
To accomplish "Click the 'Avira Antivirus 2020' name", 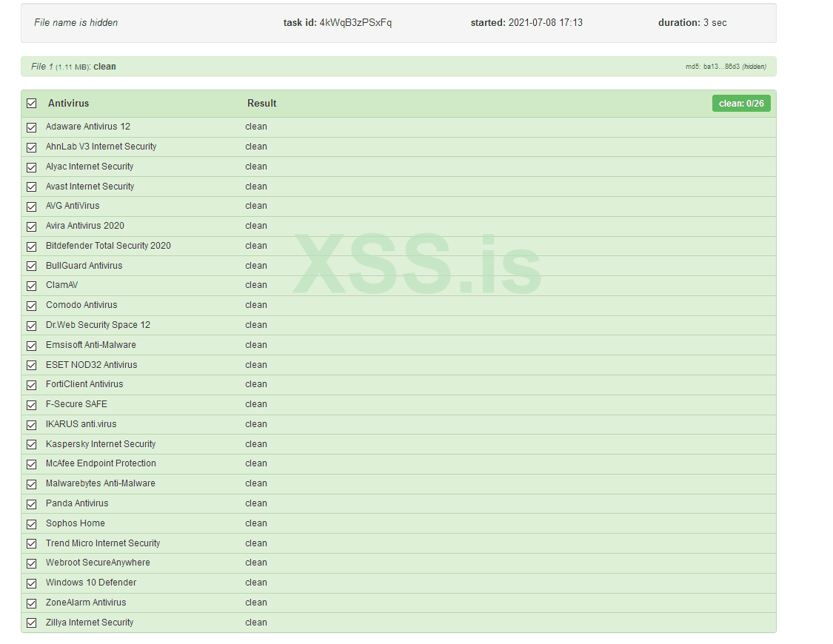I will [85, 226].
